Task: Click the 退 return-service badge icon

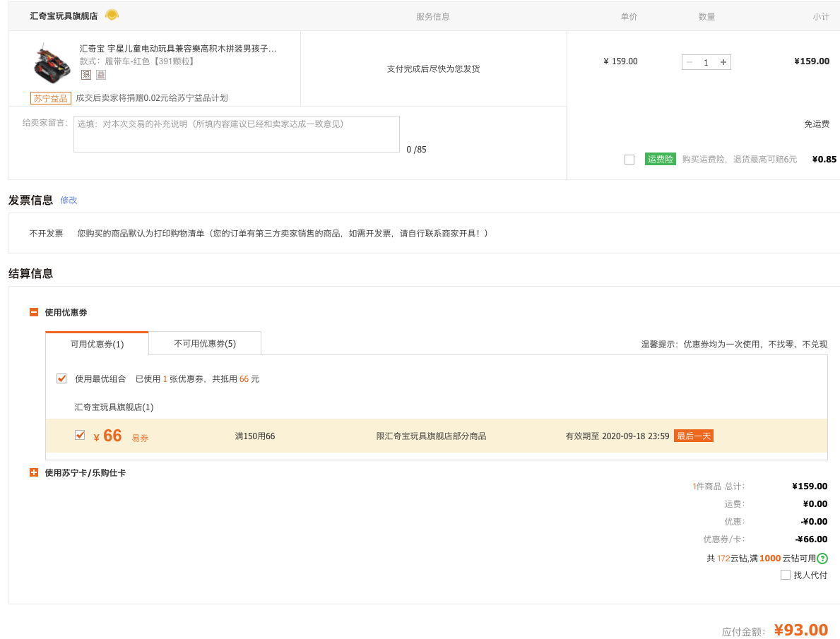Action: [x=85, y=75]
